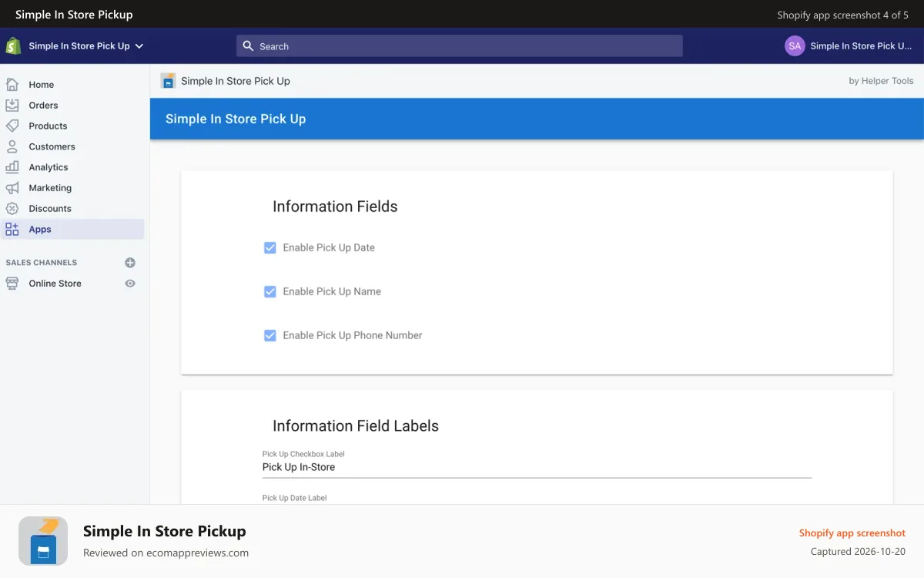The height and width of the screenshot is (578, 924).
Task: Click the Captured 2026-10-20 text
Action: coord(858,552)
